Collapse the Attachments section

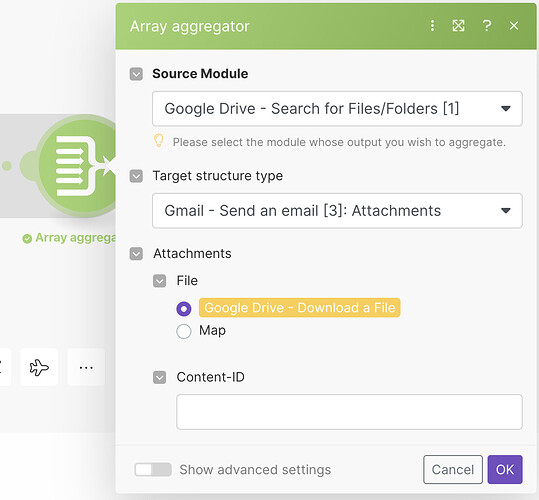pyautogui.click(x=136, y=254)
